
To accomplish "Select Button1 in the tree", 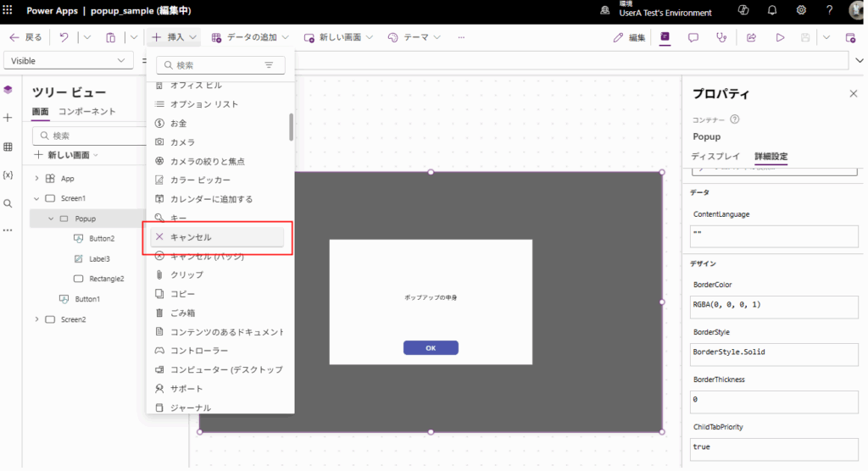I will pyautogui.click(x=87, y=299).
